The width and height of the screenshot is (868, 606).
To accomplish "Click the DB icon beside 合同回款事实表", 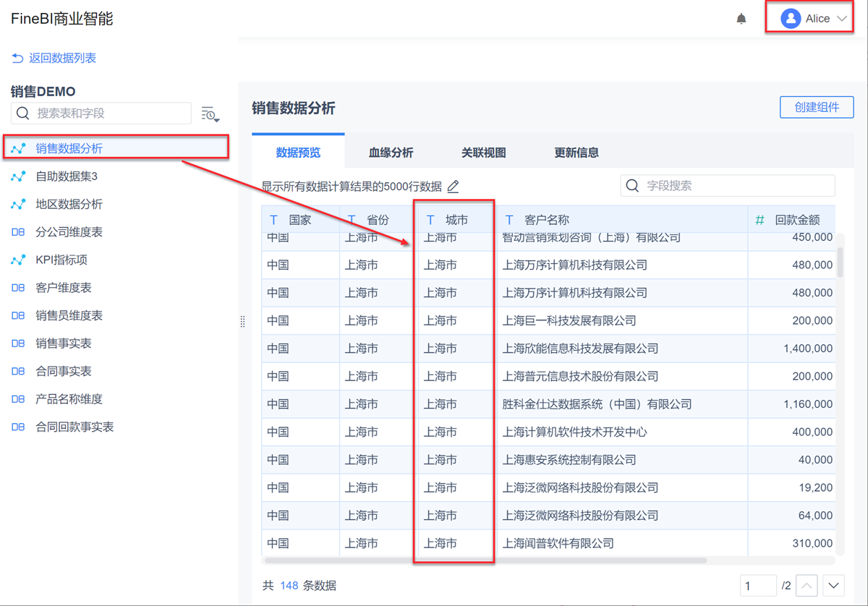I will (18, 427).
